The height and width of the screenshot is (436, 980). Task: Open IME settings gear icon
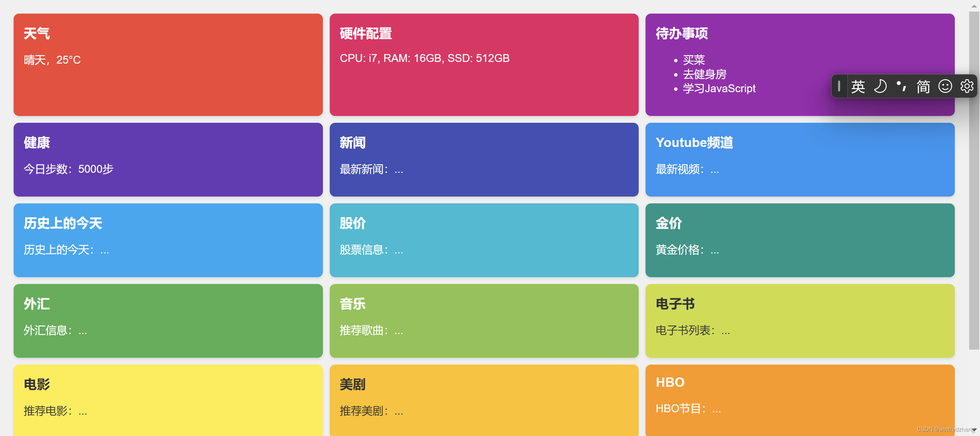pos(967,86)
